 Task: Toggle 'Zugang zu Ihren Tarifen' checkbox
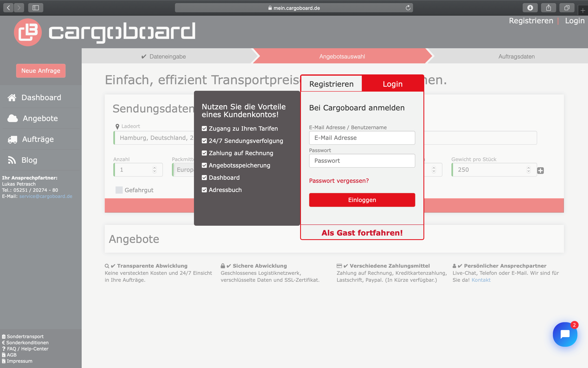pyautogui.click(x=204, y=129)
